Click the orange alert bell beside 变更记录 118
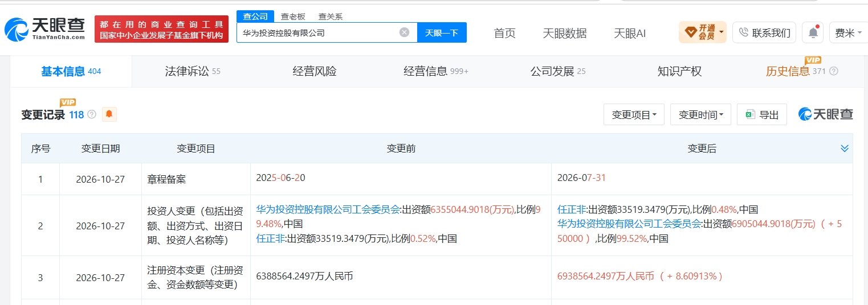 pos(109,114)
